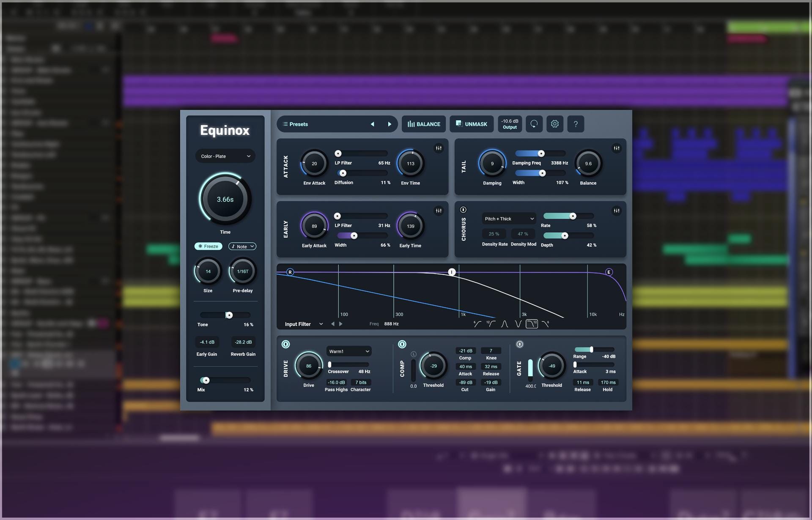Select the 12 dB low-pass filter shape
Image resolution: width=812 pixels, height=520 pixels.
click(532, 324)
